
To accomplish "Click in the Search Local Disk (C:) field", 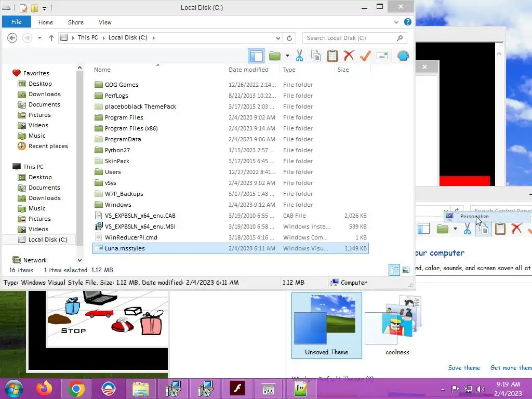I will coord(354,38).
